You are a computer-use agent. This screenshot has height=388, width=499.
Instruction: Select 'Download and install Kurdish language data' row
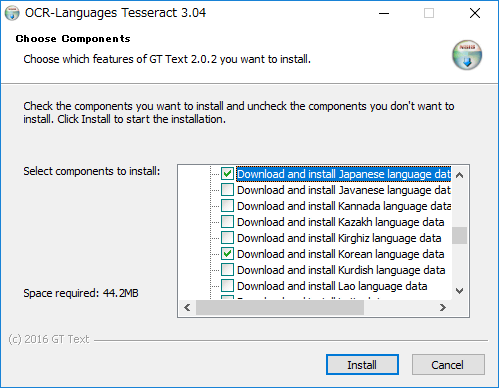pos(341,270)
